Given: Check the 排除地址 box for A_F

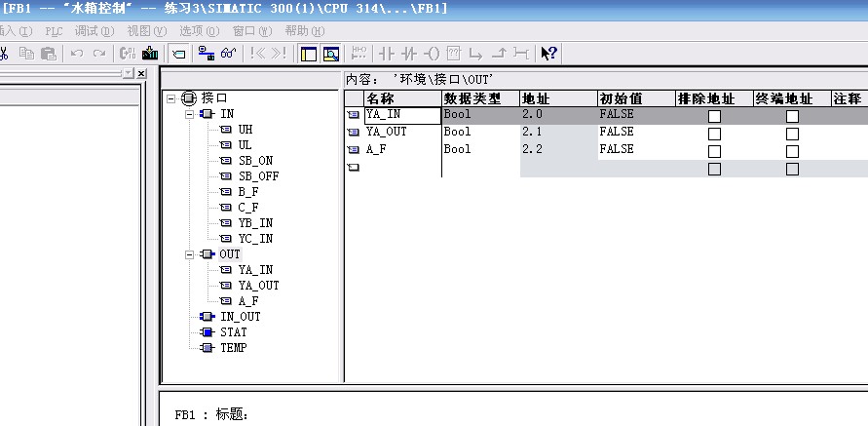Looking at the screenshot, I should (714, 151).
